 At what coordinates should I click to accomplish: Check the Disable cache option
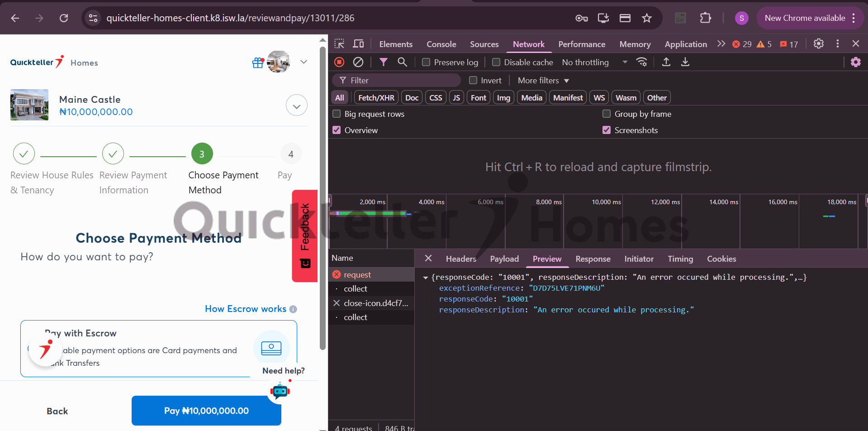coord(496,62)
